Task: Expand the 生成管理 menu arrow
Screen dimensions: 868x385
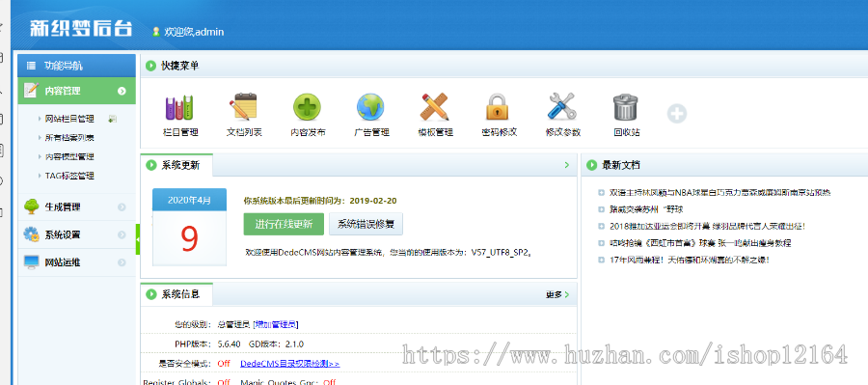Action: [122, 207]
